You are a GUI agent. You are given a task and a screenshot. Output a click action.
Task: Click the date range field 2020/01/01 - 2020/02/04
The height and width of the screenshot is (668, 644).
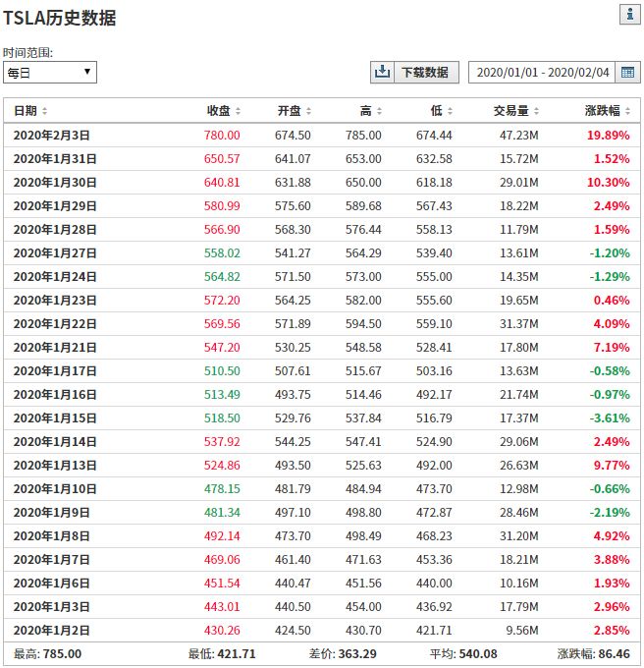(542, 72)
